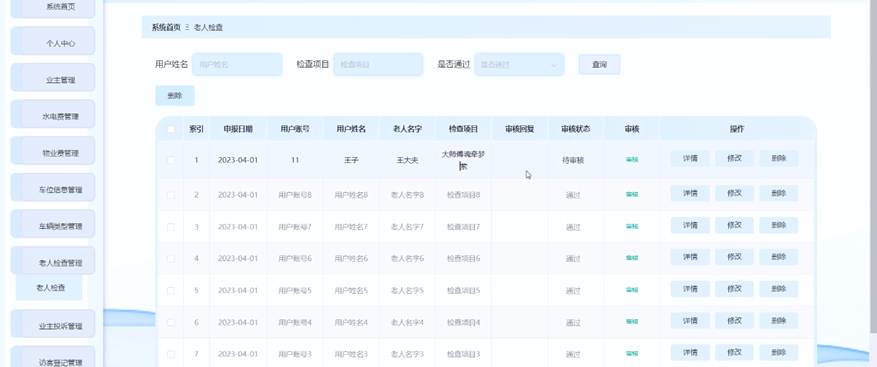Click 删除 for the 用户姓名6 row

779,257
